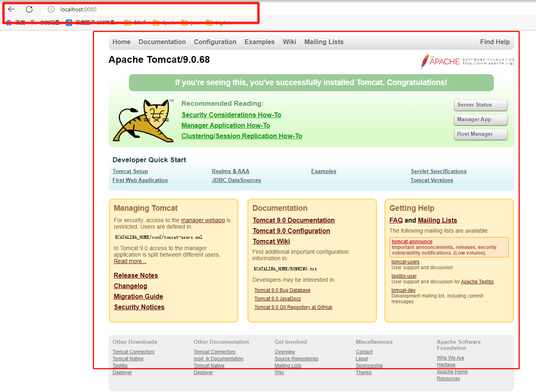Select Configuration in the top navigation bar
This screenshot has width=536, height=392.
(215, 42)
